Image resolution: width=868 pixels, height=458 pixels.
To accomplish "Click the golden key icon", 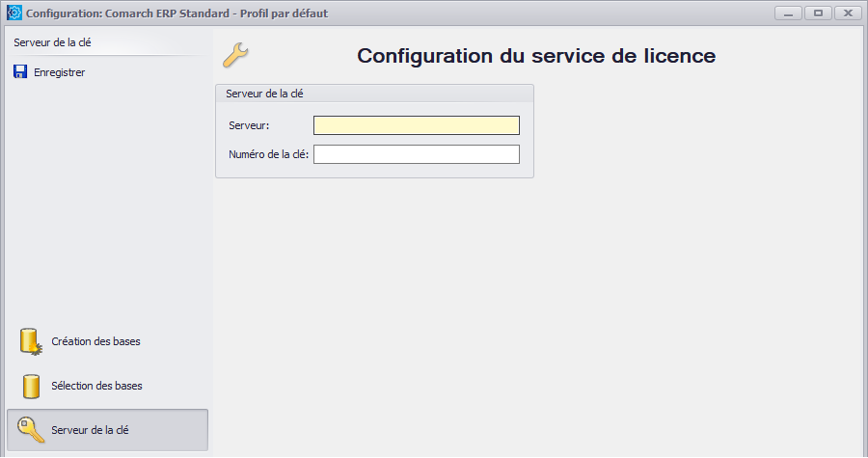I will coord(31,430).
